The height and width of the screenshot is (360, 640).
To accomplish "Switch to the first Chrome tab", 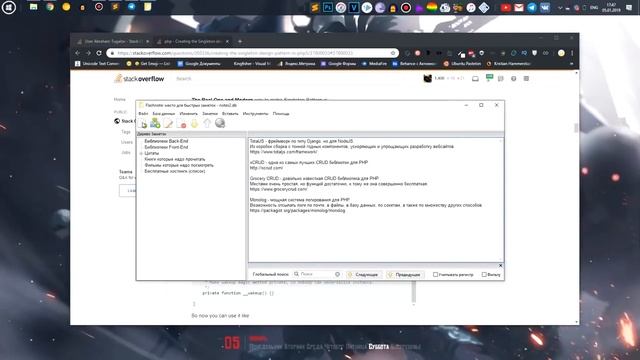I will point(112,41).
